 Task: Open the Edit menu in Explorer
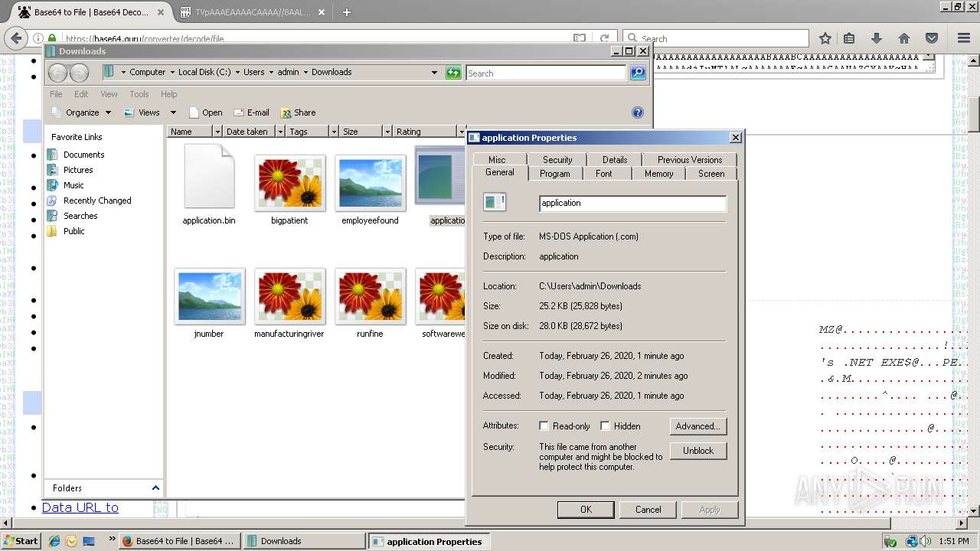click(81, 94)
